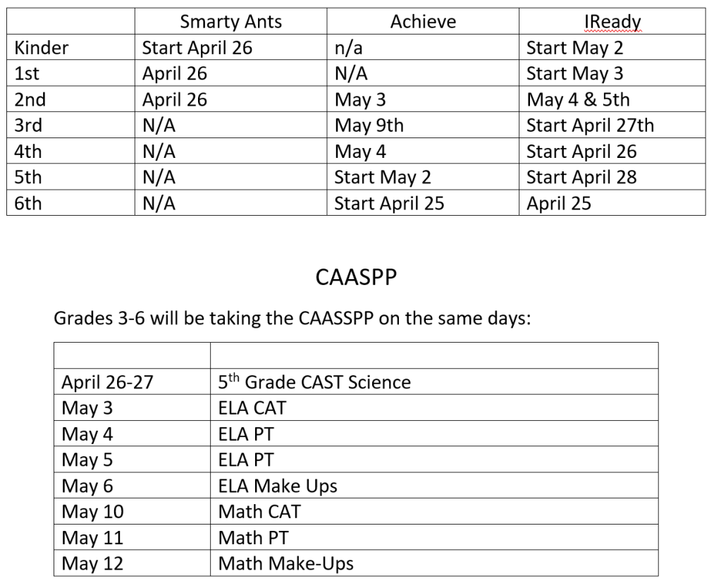721x588 pixels.
Task: Click the "May 12" date cell
Action: pos(92,563)
